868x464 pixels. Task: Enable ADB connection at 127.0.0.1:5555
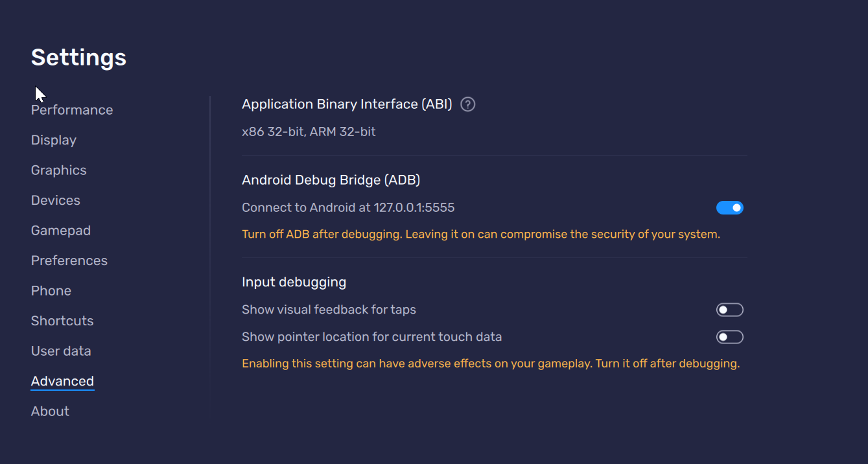click(730, 207)
